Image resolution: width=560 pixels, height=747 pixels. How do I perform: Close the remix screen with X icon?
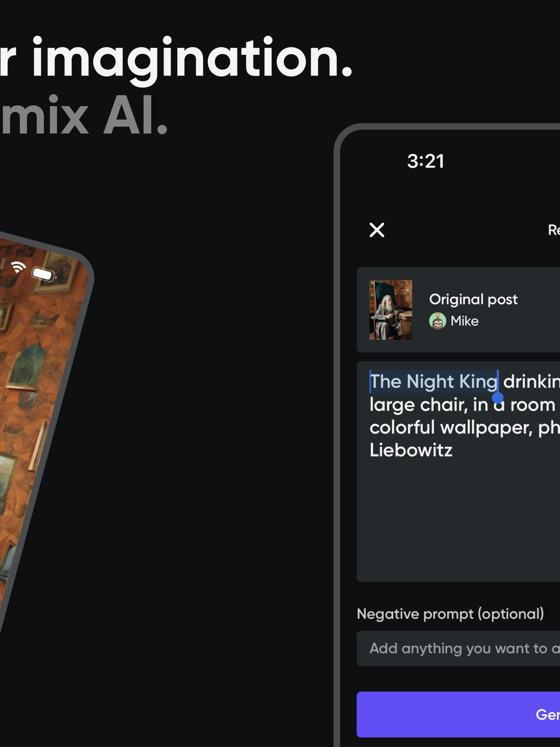pyautogui.click(x=377, y=230)
